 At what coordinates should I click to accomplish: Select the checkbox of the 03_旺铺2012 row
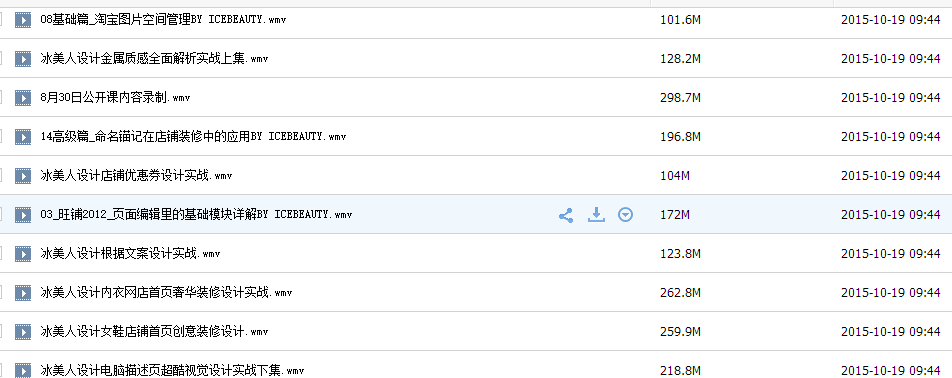[0, 215]
